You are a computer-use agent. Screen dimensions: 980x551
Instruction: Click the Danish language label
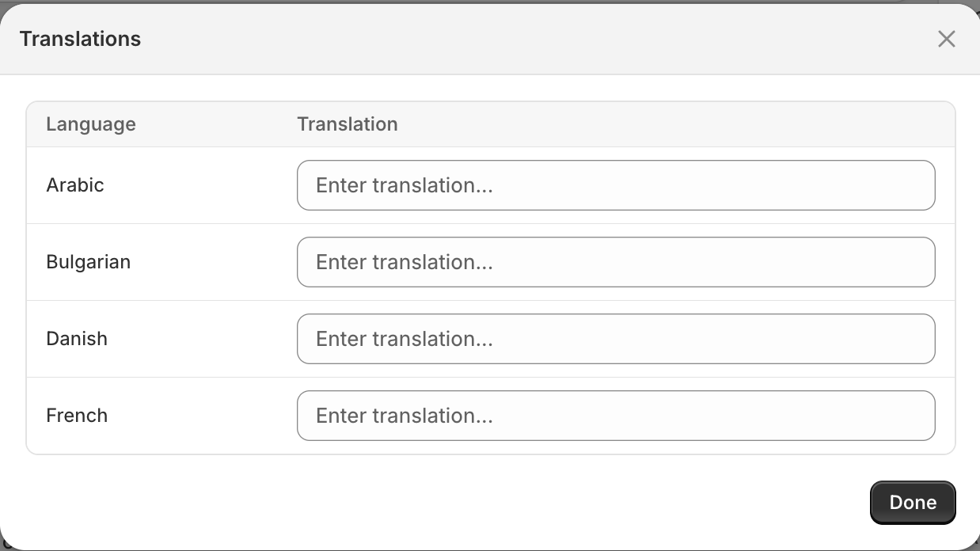pyautogui.click(x=77, y=339)
